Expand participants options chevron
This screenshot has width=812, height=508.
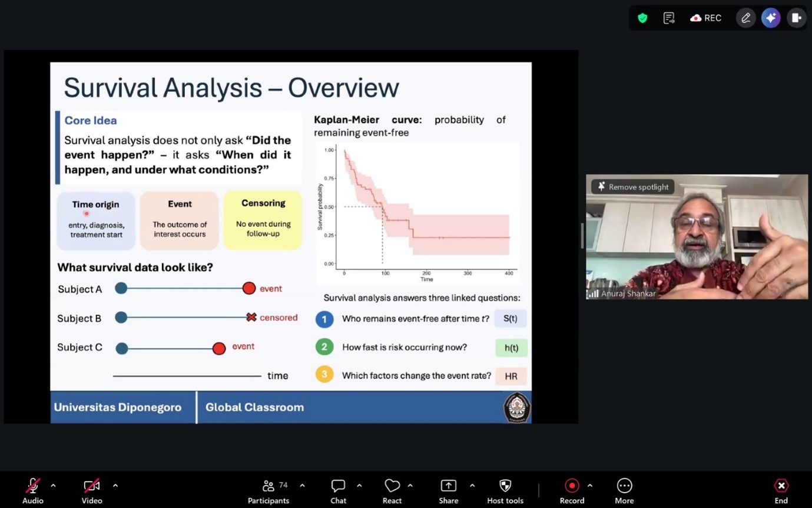(x=302, y=486)
